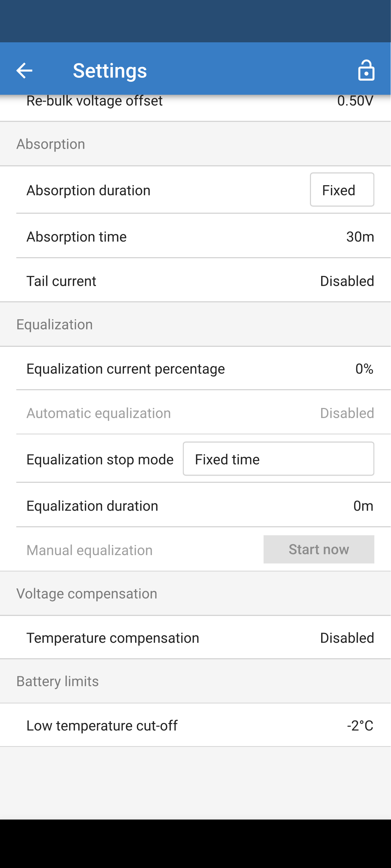Tap the Absorption section header
The image size is (391, 868).
coord(51,144)
